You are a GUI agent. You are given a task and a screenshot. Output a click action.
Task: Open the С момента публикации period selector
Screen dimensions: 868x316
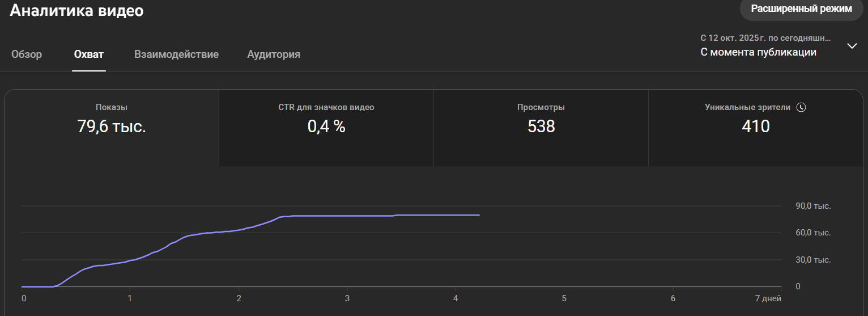click(758, 52)
